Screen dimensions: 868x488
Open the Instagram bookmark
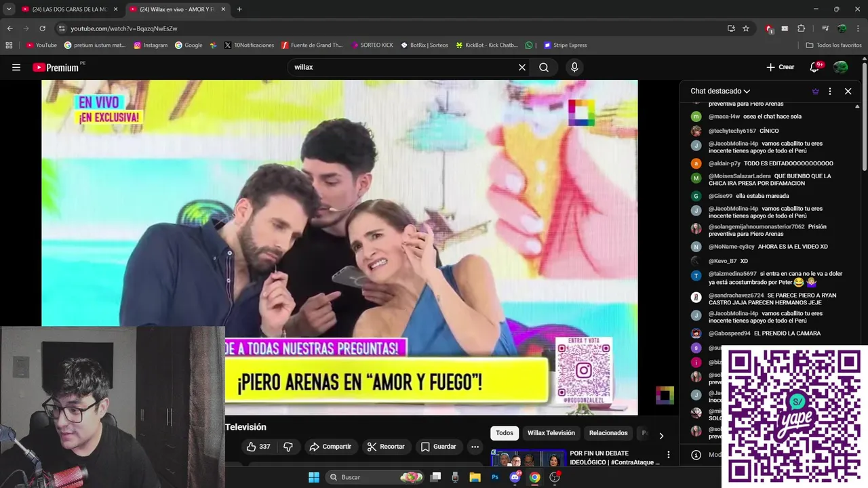pyautogui.click(x=151, y=45)
